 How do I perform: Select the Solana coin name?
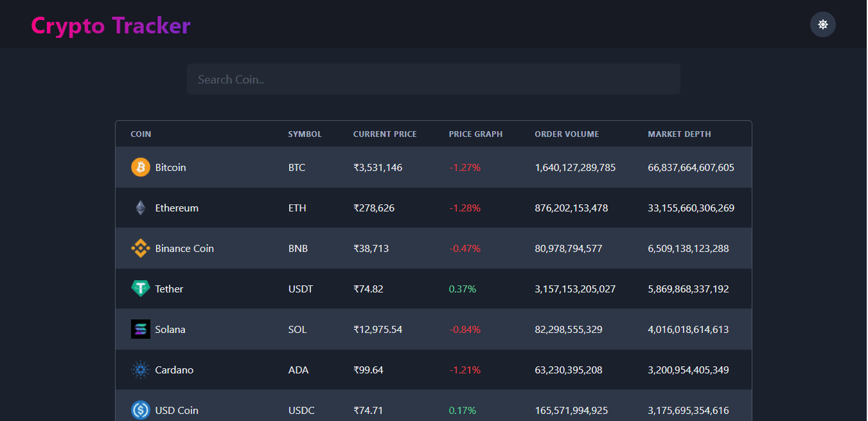click(x=170, y=329)
